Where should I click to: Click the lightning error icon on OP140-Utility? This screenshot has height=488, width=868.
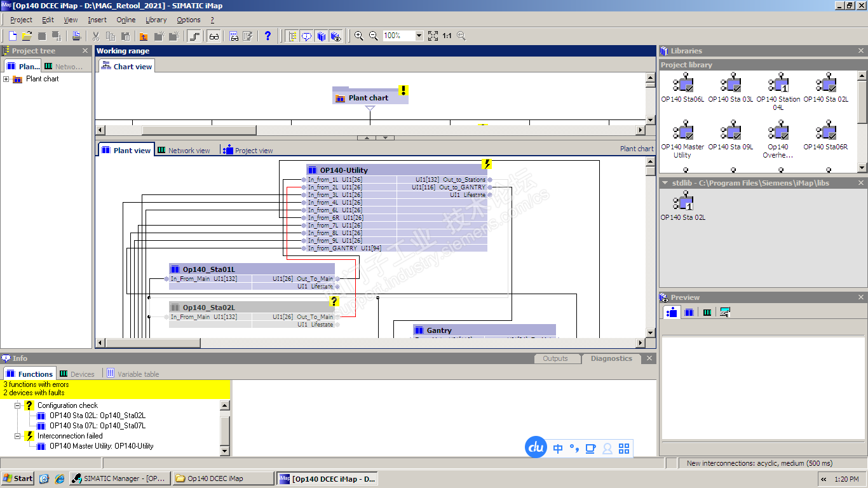[x=486, y=164]
